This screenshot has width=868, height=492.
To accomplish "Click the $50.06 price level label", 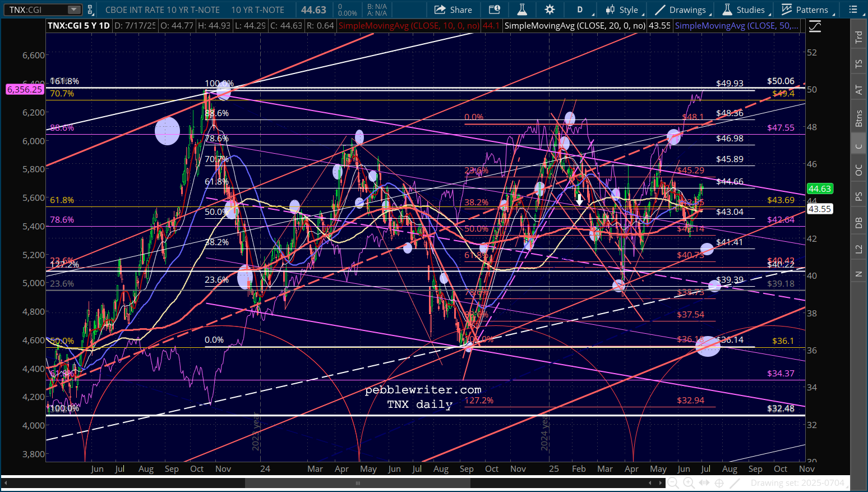I will pyautogui.click(x=781, y=81).
